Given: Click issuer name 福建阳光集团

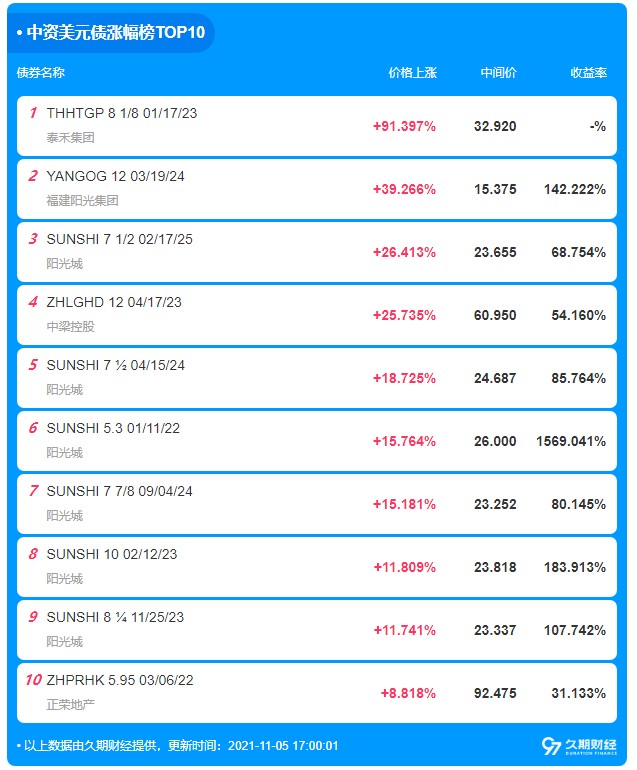Looking at the screenshot, I should pos(82,200).
